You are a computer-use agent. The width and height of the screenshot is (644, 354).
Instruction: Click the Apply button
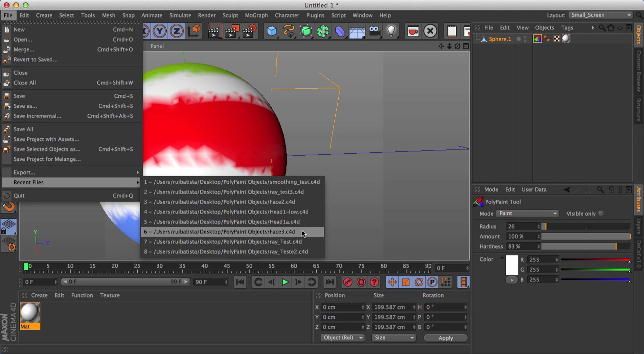tap(446, 338)
